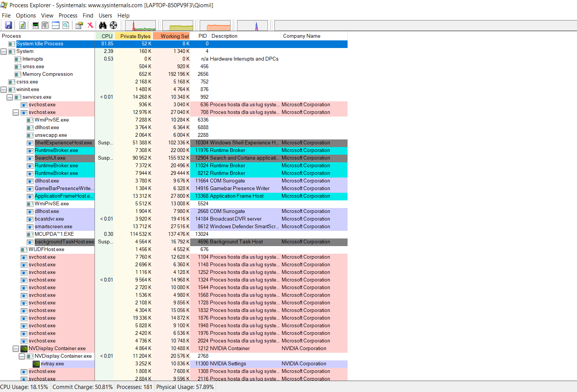
Task: Click the NVDisplay.Container.exe 1212 row icon
Action: [x=24, y=349]
